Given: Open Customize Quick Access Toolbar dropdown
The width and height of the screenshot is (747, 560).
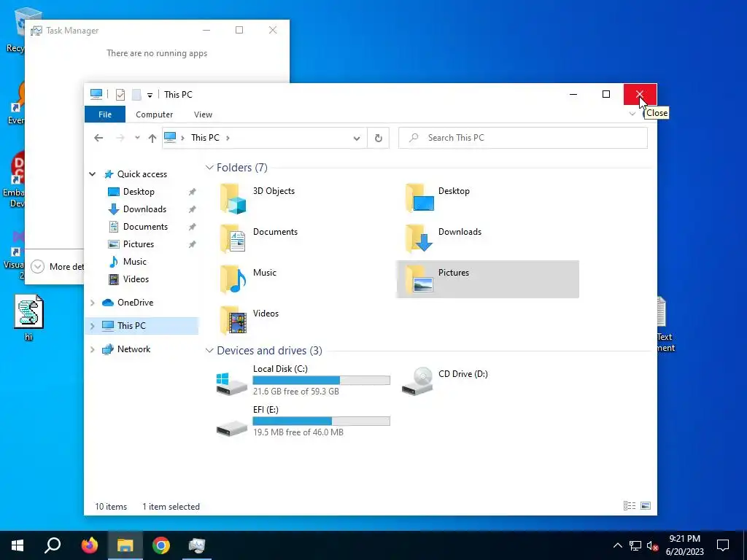Looking at the screenshot, I should click(x=150, y=96).
